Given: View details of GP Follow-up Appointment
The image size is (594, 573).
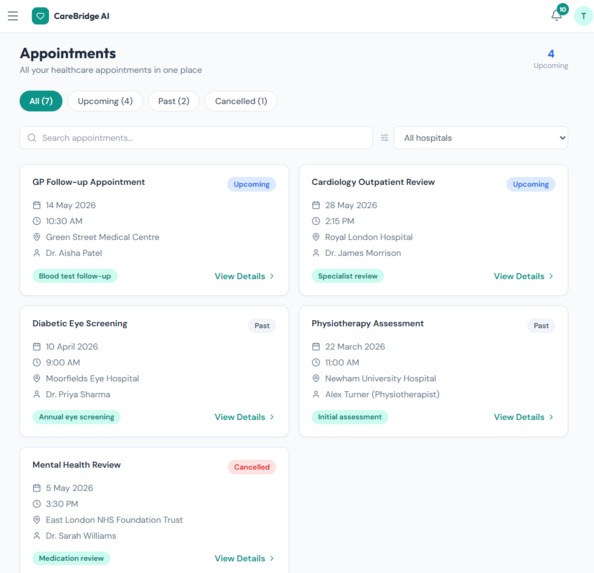Looking at the screenshot, I should pos(244,276).
